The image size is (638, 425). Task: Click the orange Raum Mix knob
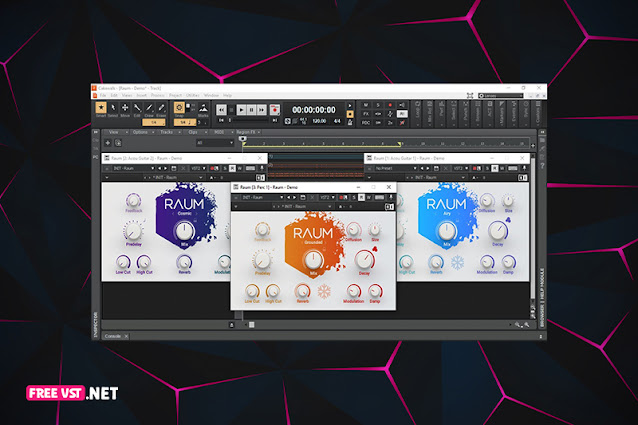[x=313, y=260]
